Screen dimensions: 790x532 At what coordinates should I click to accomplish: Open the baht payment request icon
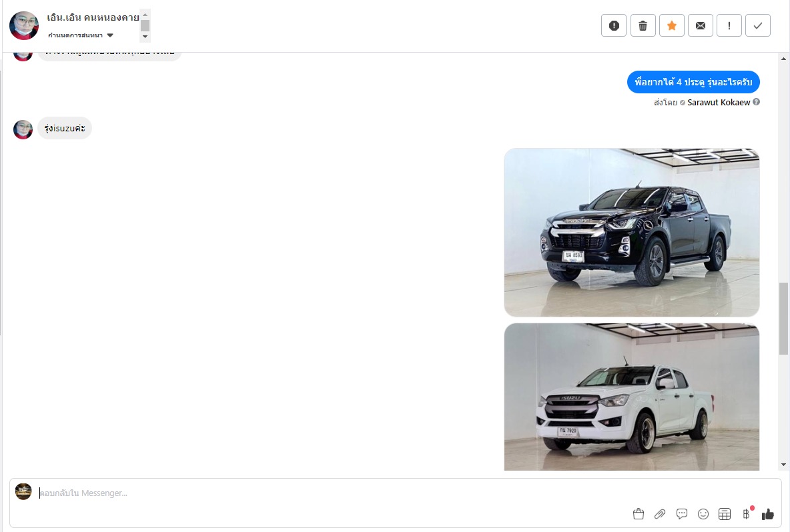click(746, 514)
